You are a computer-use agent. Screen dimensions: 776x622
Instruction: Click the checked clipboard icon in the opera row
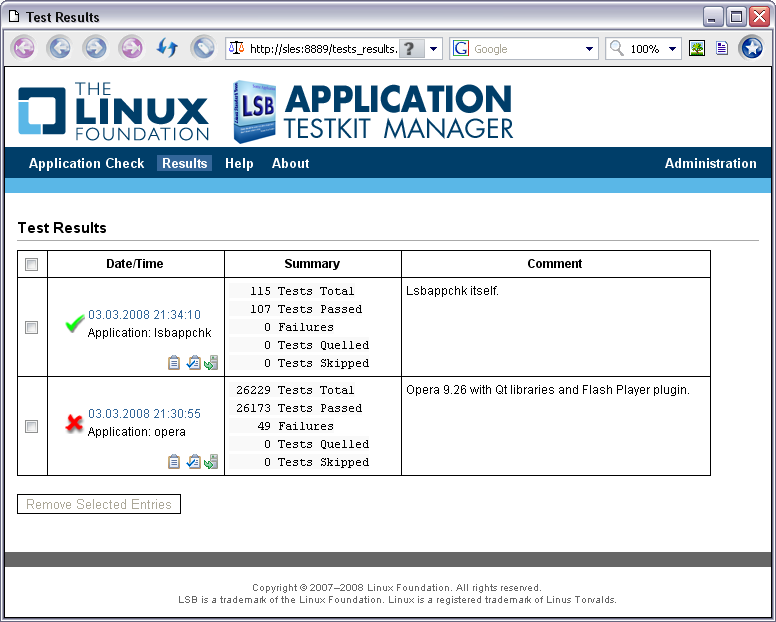[x=193, y=462]
